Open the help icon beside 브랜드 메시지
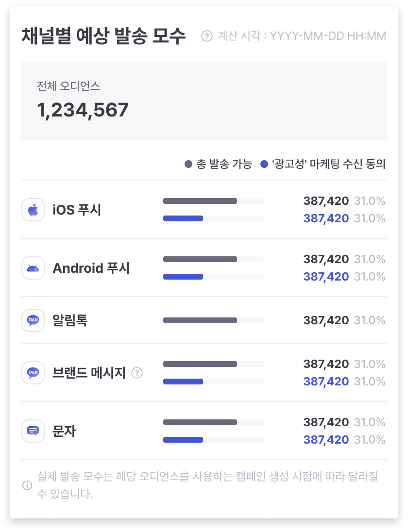Viewport: 408px width, 532px height. click(x=137, y=373)
